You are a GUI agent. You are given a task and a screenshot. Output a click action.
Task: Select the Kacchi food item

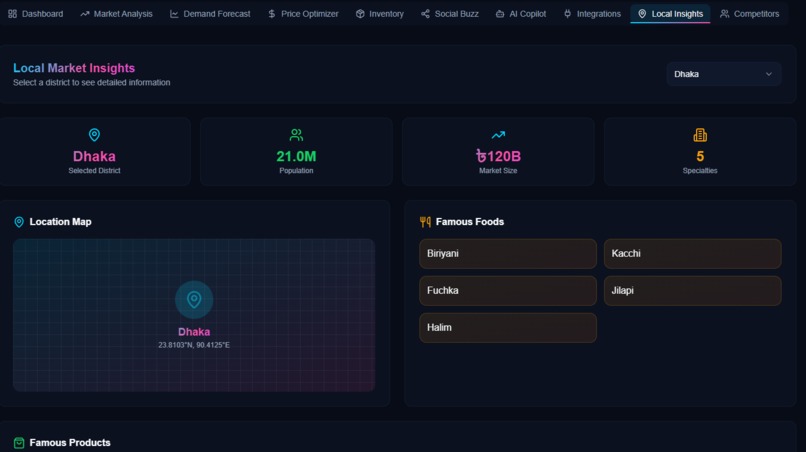(692, 254)
